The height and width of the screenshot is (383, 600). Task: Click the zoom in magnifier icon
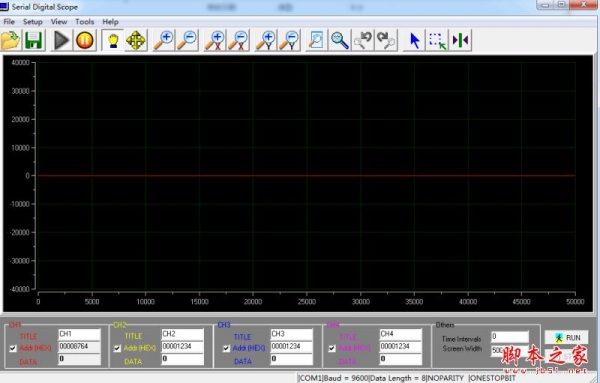(x=164, y=40)
